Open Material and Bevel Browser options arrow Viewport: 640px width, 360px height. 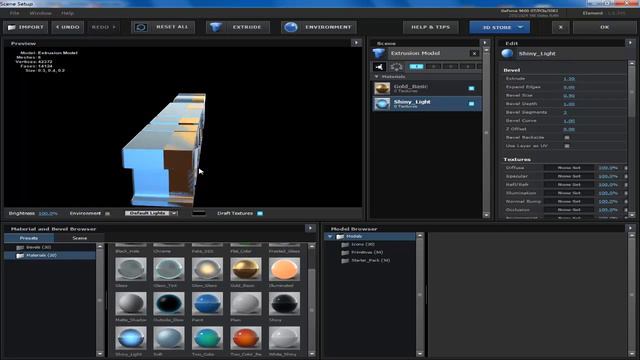[310, 229]
